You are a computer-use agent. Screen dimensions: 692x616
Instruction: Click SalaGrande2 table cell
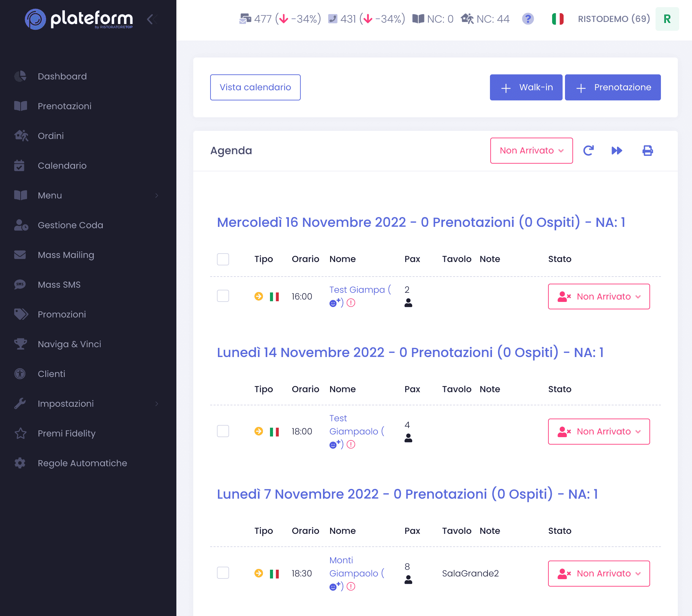click(x=470, y=573)
